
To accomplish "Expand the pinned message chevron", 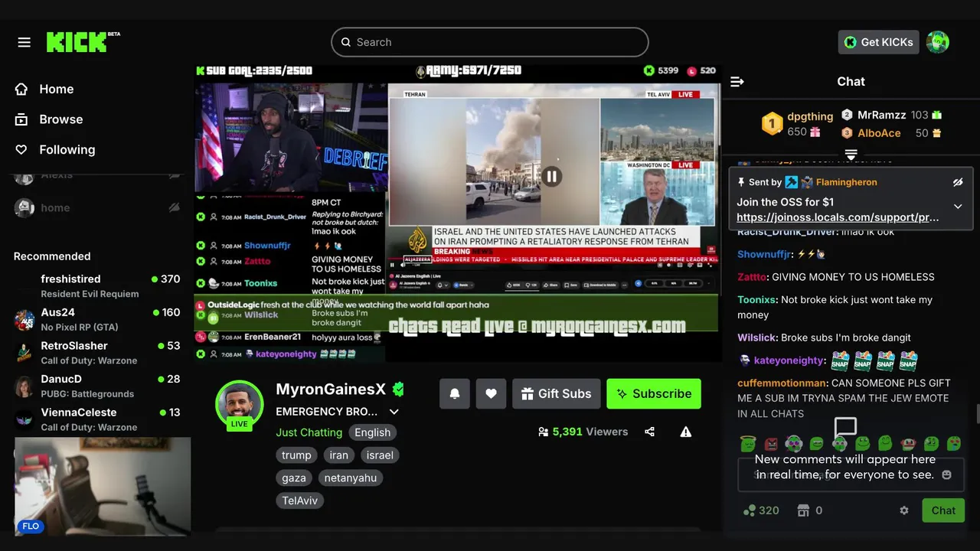I will [x=957, y=207].
